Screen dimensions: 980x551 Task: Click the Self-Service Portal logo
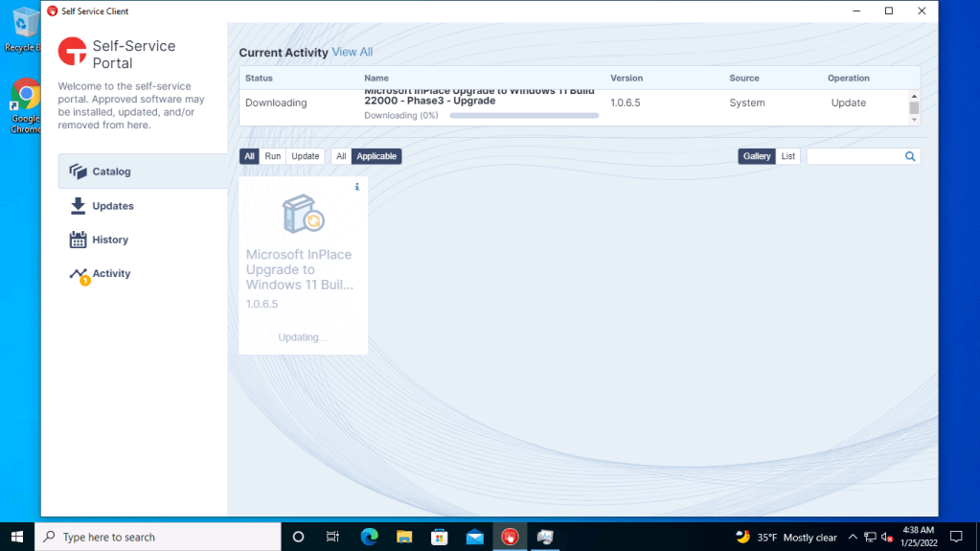[72, 52]
